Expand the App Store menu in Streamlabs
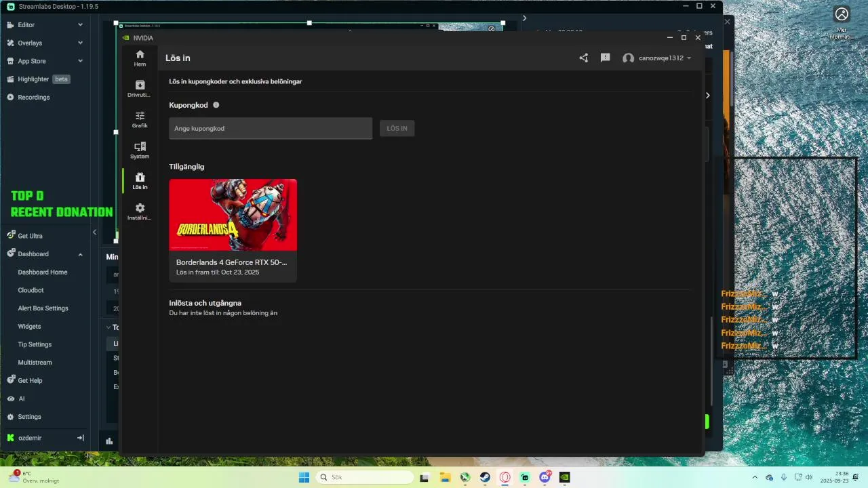868x488 pixels. pyautogui.click(x=80, y=61)
